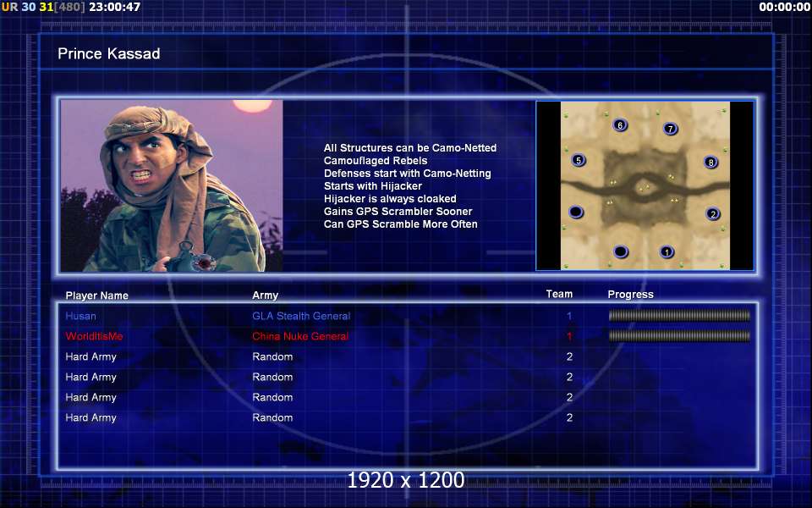Select start position 8 on the minimap
The width and height of the screenshot is (812, 508).
tap(710, 162)
